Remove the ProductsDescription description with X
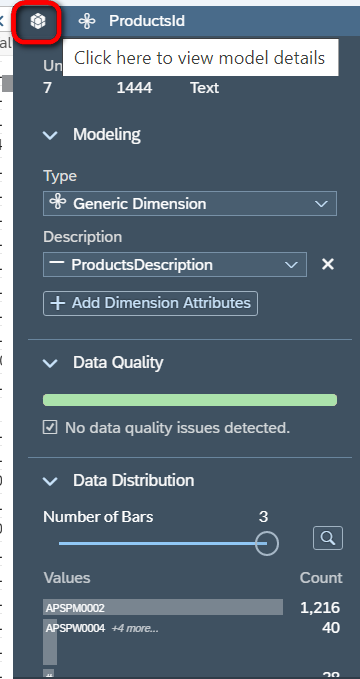The width and height of the screenshot is (360, 679). pyautogui.click(x=328, y=264)
